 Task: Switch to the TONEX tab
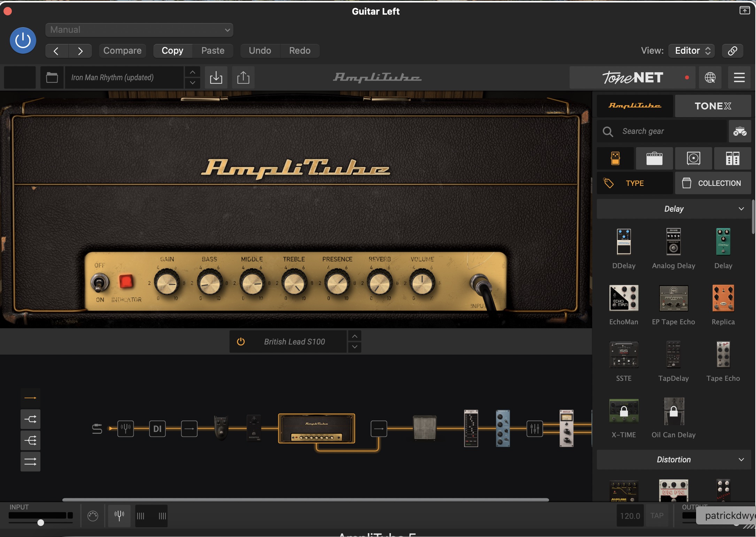coord(713,106)
